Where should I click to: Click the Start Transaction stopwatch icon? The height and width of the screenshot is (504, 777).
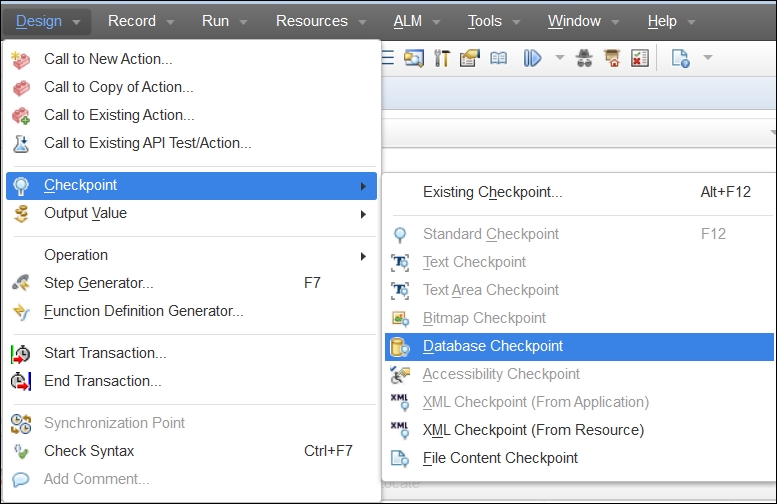point(21,354)
